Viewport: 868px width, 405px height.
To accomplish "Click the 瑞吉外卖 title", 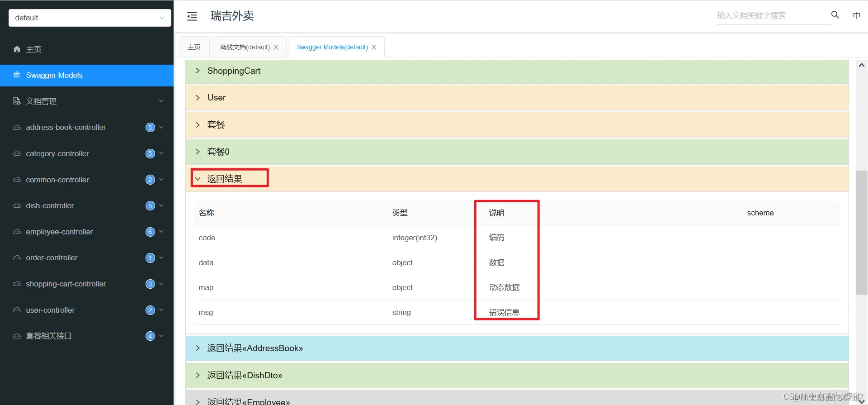I will (232, 16).
